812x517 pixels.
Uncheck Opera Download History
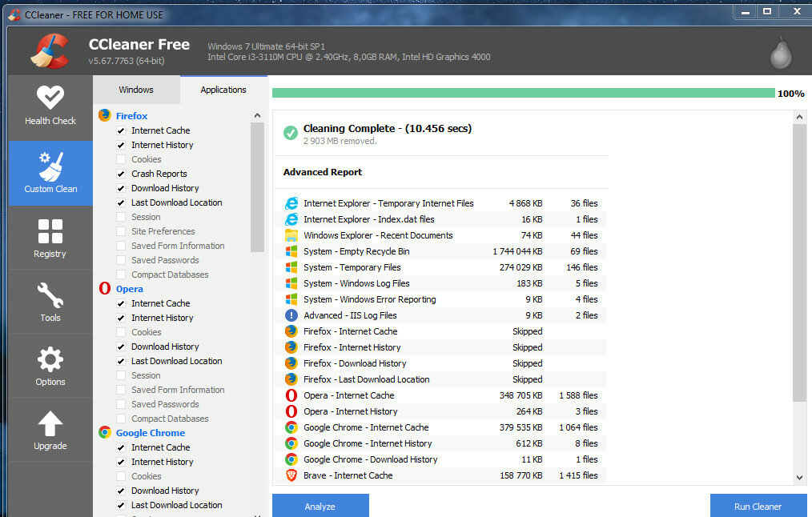click(x=121, y=347)
